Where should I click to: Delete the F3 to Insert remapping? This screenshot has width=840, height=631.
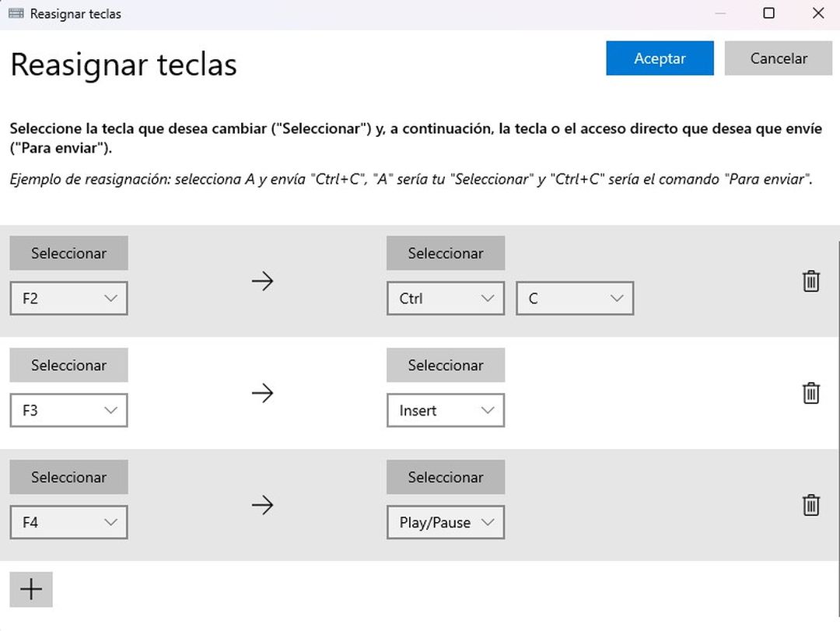point(810,393)
